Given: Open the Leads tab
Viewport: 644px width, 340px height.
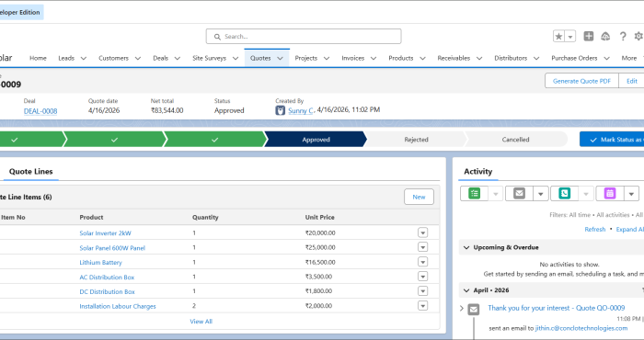Looking at the screenshot, I should [x=66, y=58].
